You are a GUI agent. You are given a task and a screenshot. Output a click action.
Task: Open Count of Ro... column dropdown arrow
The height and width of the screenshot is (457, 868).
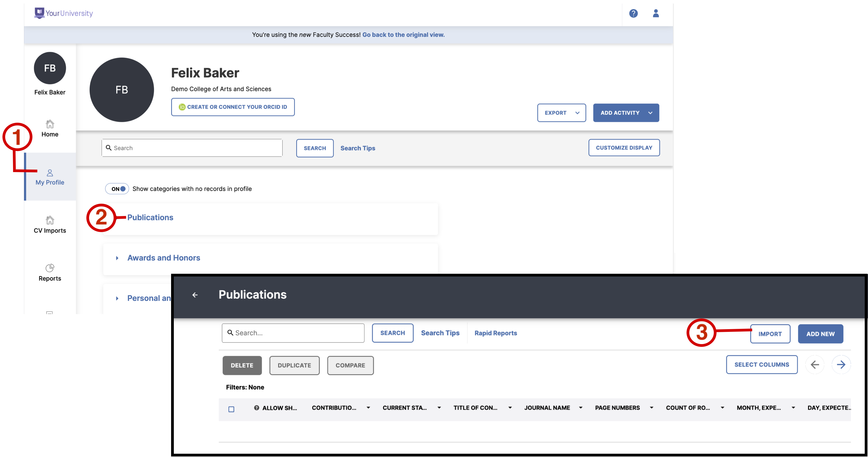(x=722, y=408)
